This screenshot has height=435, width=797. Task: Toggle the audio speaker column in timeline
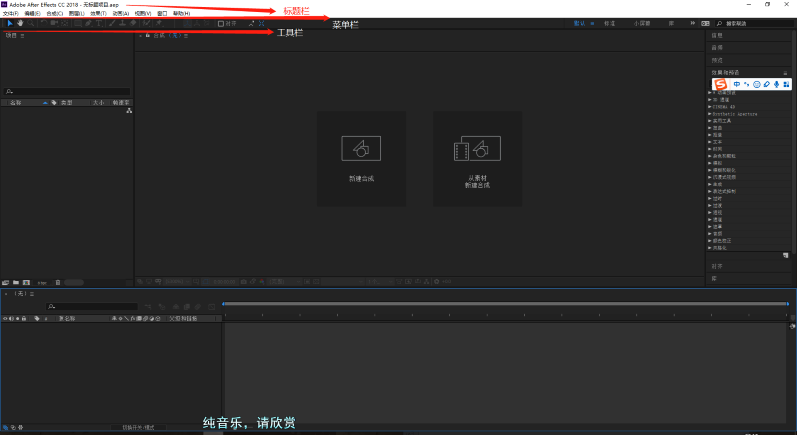click(x=11, y=319)
